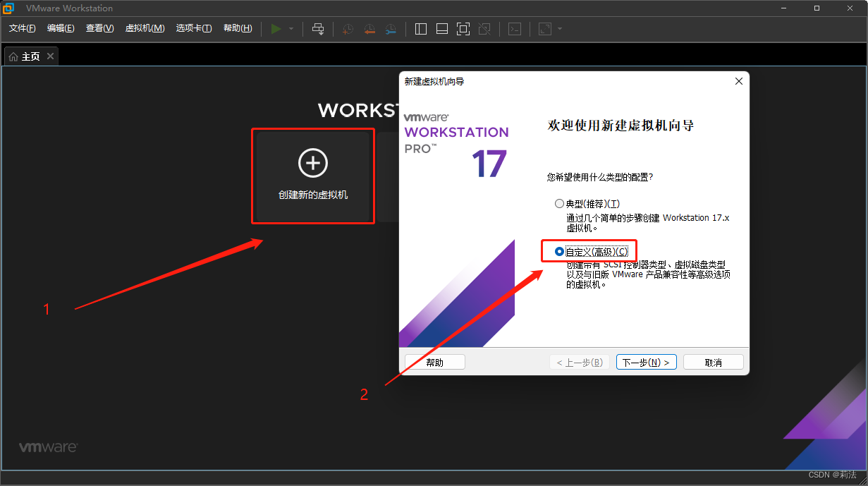Click the 创建新的虚拟机 plus tile
This screenshot has height=486, width=868.
tap(313, 176)
